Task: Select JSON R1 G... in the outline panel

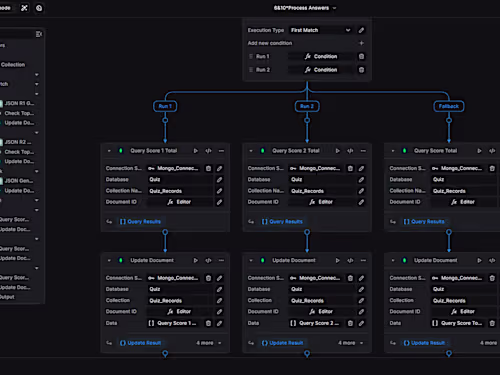Action: click(19, 103)
